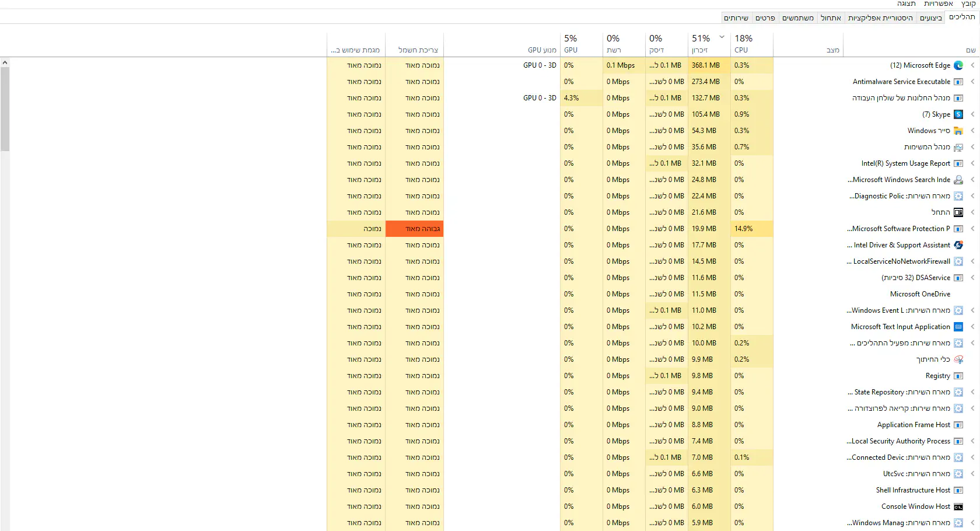Click the Antimalware Service Executable icon
The image size is (980, 531).
pyautogui.click(x=958, y=82)
